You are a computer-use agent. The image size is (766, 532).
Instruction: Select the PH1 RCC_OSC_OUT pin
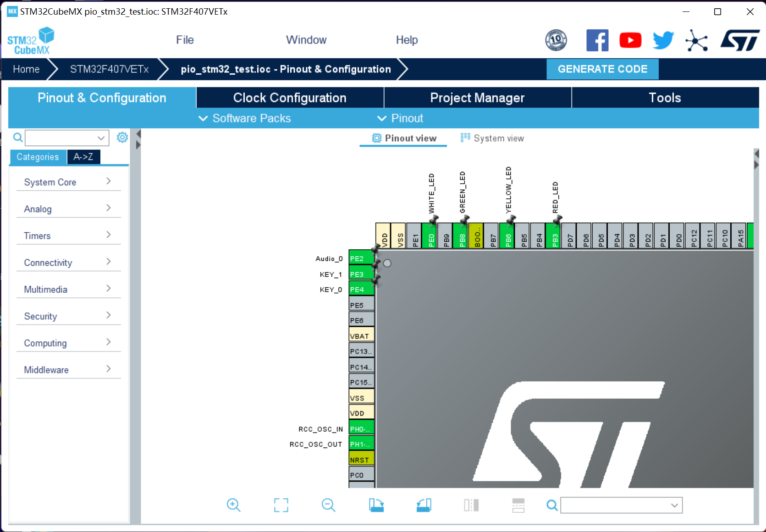click(x=361, y=444)
